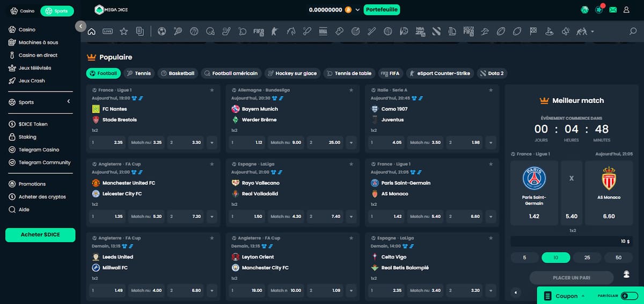644x304 pixels.
Task: Open the messages envelope icon
Action: pyautogui.click(x=612, y=10)
